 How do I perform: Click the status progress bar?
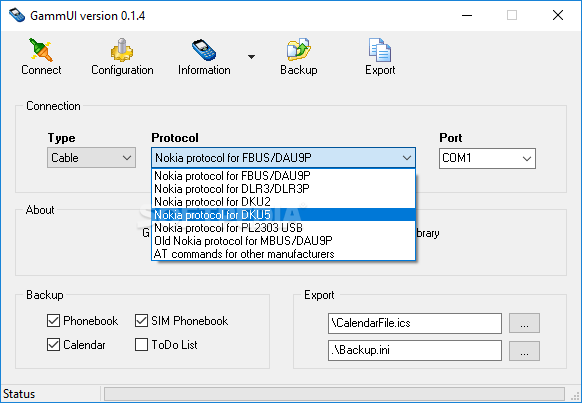click(x=334, y=394)
